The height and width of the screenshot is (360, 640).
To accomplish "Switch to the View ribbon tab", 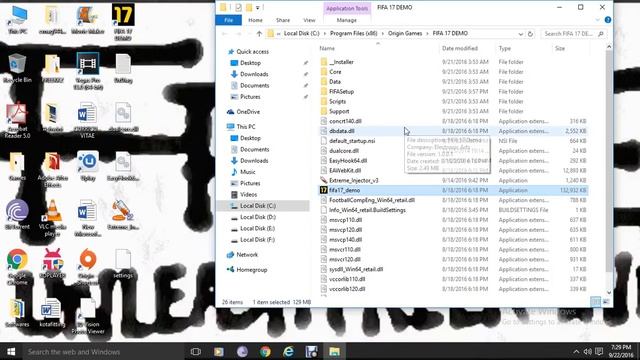I will [x=309, y=20].
